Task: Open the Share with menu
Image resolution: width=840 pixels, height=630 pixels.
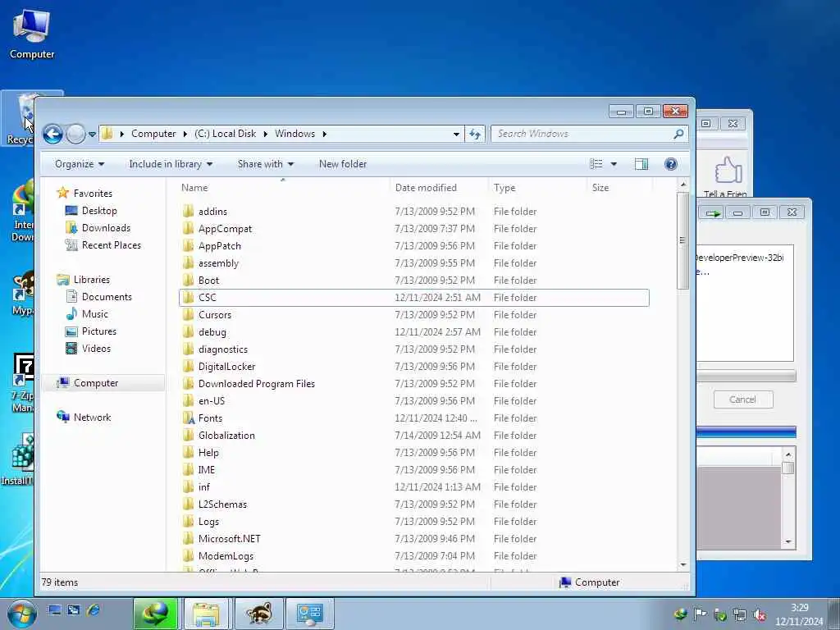Action: click(266, 164)
